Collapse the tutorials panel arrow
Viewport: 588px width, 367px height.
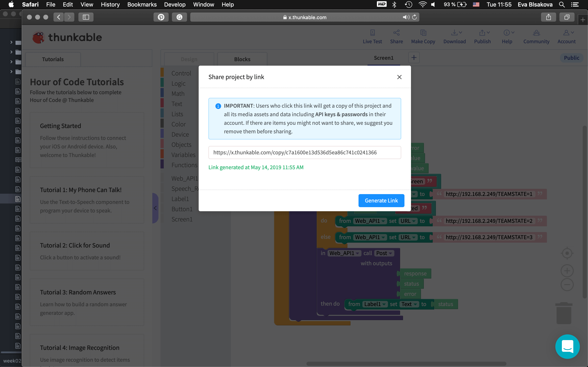pos(155,208)
